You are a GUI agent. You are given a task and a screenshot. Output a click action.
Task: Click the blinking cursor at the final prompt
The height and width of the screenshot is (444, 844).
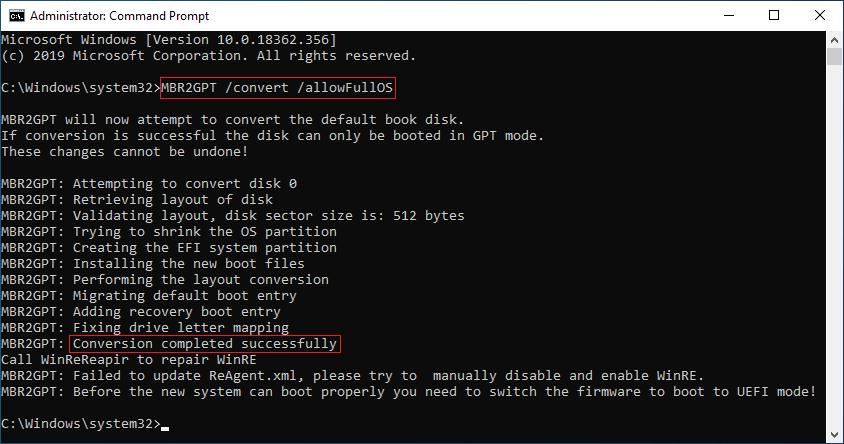(x=166, y=424)
